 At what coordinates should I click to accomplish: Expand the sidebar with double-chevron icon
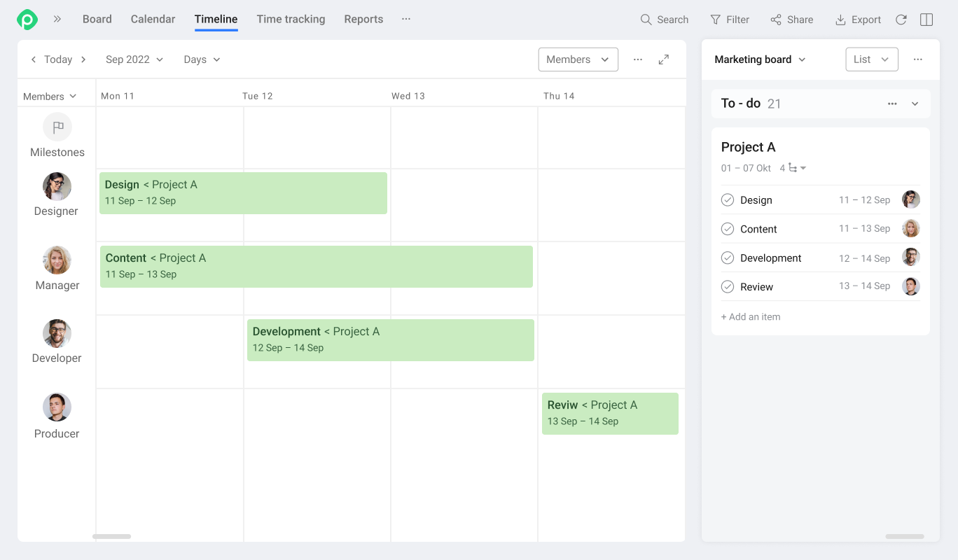pyautogui.click(x=57, y=20)
